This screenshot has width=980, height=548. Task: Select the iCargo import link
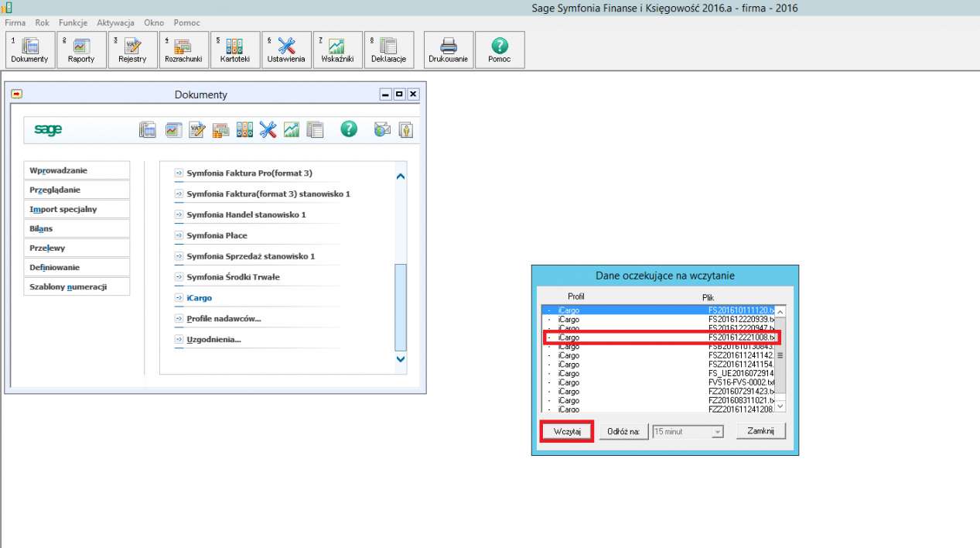pyautogui.click(x=199, y=298)
